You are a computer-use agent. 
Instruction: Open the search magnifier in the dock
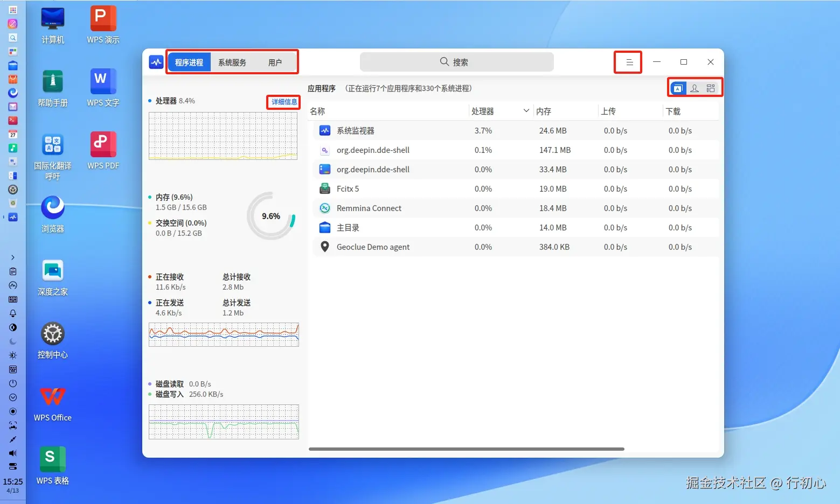point(13,38)
